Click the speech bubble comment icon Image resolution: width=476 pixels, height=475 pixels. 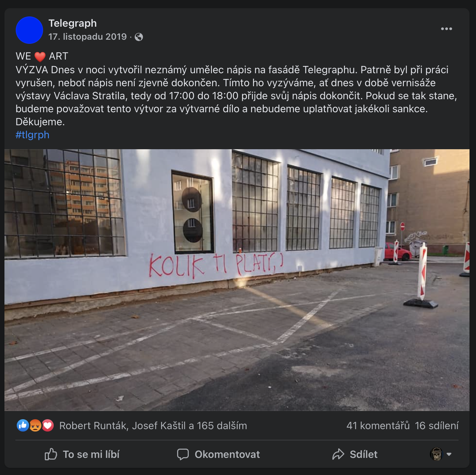[183, 454]
